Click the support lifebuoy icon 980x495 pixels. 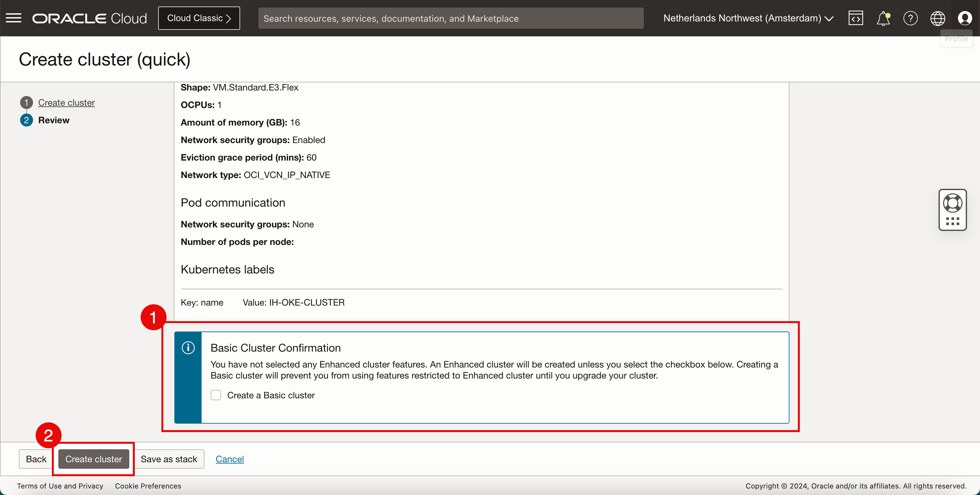[952, 203]
